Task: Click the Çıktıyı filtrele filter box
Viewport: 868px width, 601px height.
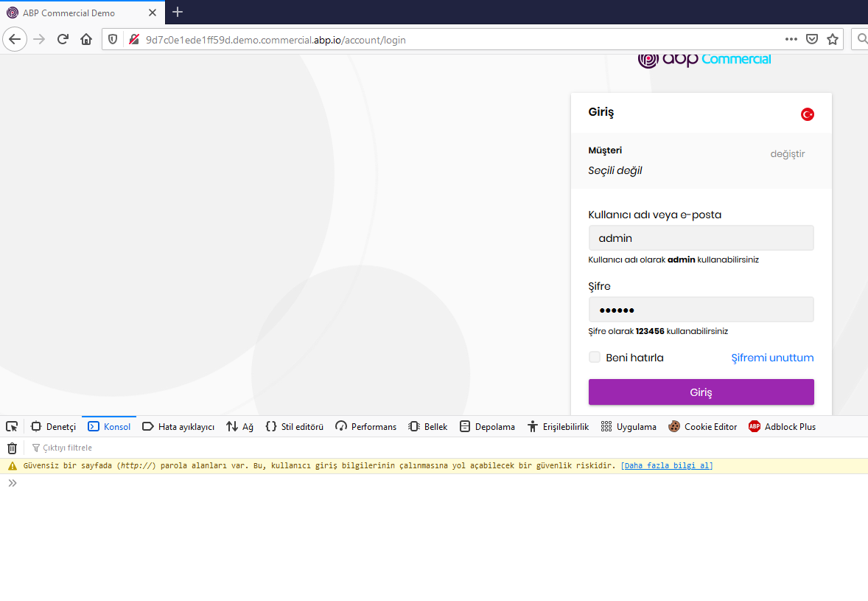Action: (x=68, y=448)
